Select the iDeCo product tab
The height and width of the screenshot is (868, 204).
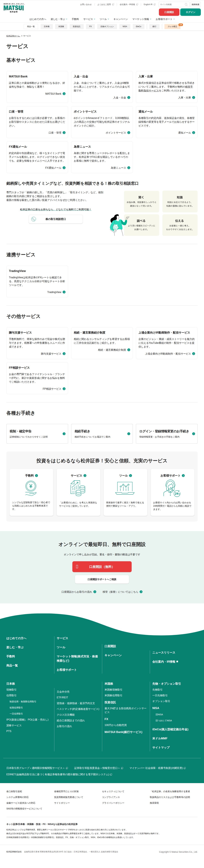point(139,26)
